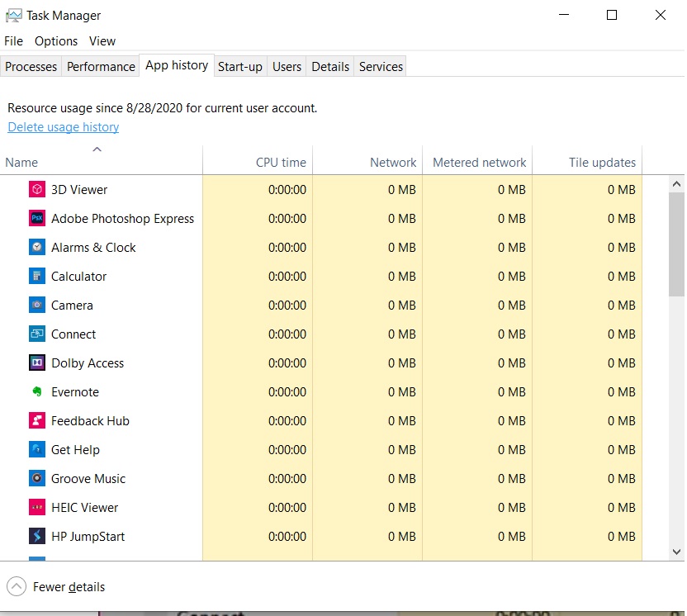The width and height of the screenshot is (687, 616).
Task: Switch to the Performance tab
Action: pyautogui.click(x=101, y=67)
